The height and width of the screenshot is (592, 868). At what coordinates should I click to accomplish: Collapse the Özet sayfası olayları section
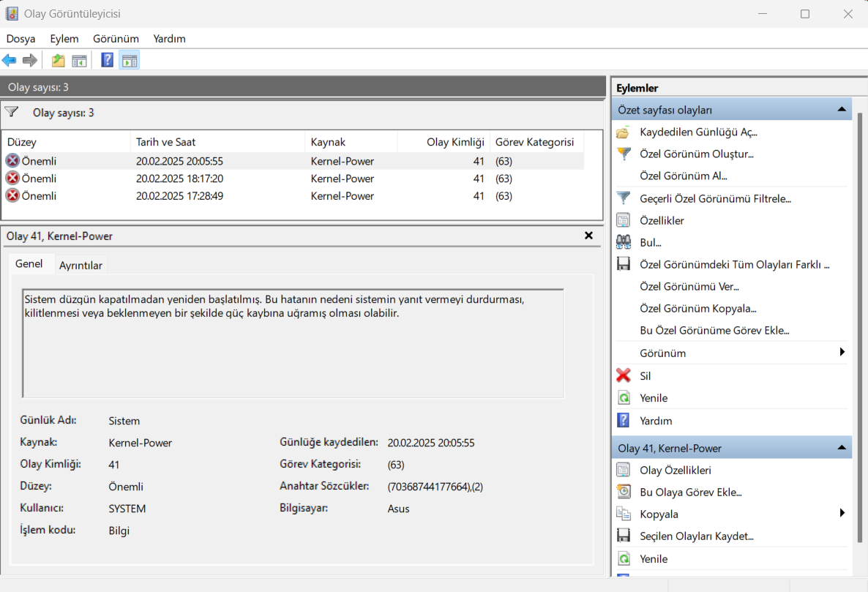pos(842,110)
